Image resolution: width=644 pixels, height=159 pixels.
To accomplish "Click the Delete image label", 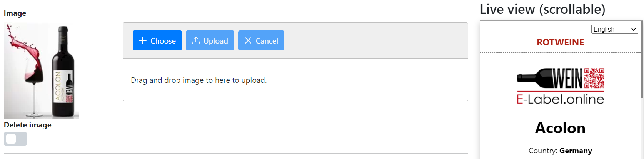I will click(x=28, y=125).
